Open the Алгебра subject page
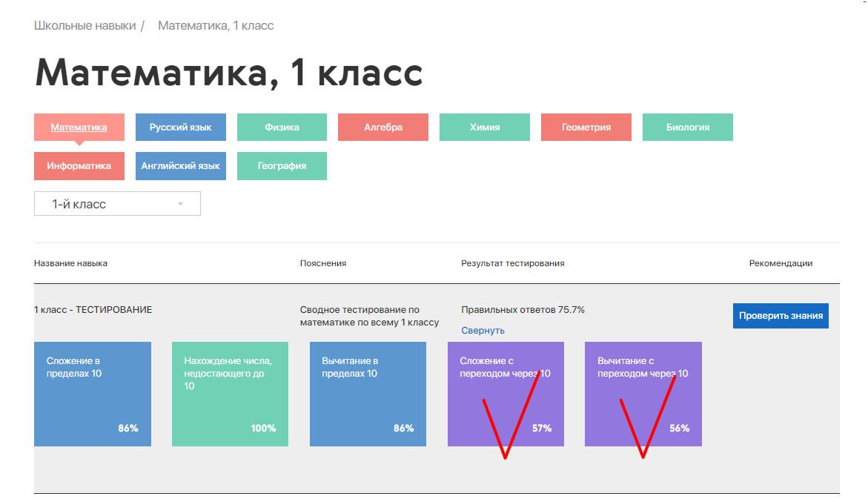The image size is (868, 502). [x=382, y=127]
